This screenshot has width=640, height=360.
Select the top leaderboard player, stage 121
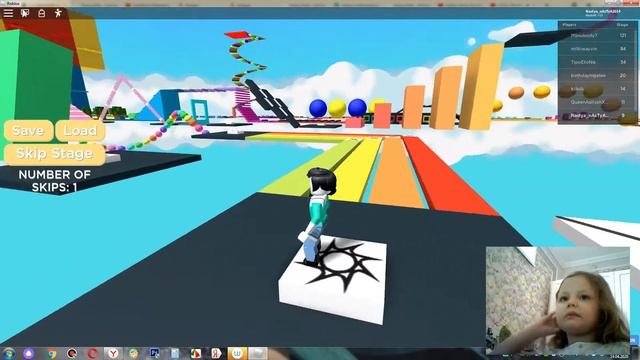point(597,36)
